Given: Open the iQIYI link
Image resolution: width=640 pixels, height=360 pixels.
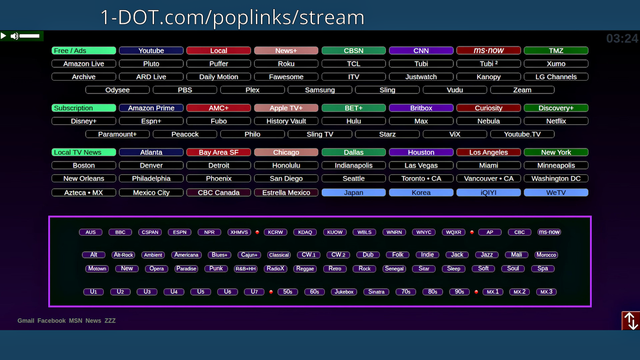Looking at the screenshot, I should point(489,193).
